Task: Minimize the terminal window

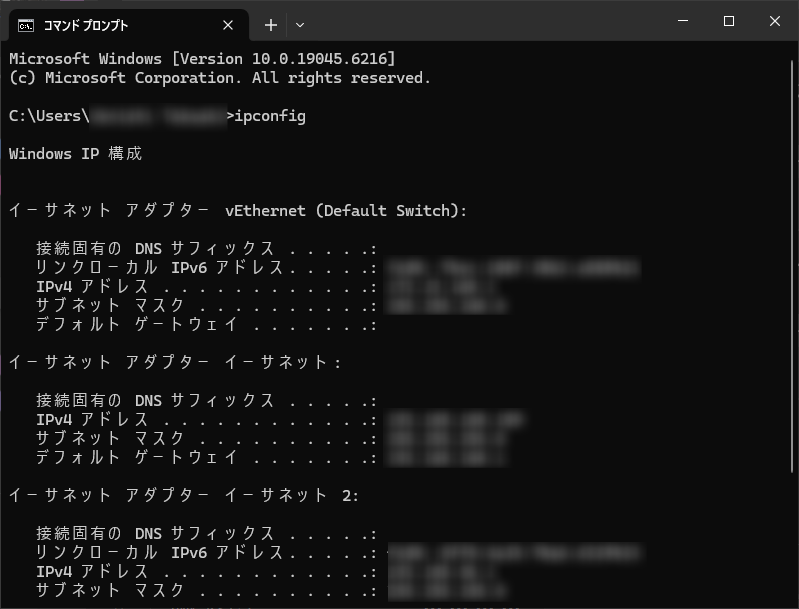Action: tap(683, 21)
